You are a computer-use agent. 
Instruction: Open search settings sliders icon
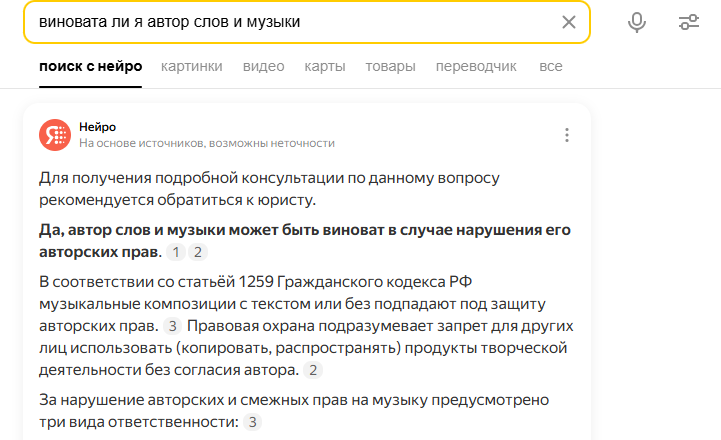pyautogui.click(x=689, y=22)
